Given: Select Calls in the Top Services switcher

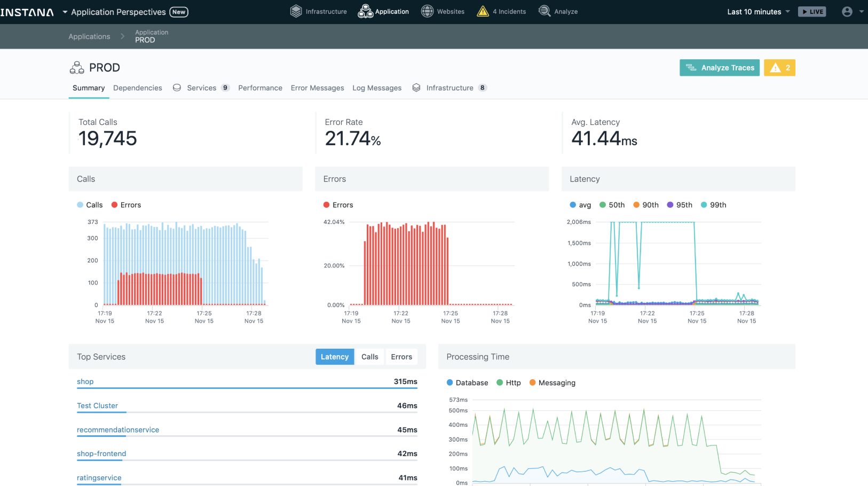Looking at the screenshot, I should click(369, 356).
